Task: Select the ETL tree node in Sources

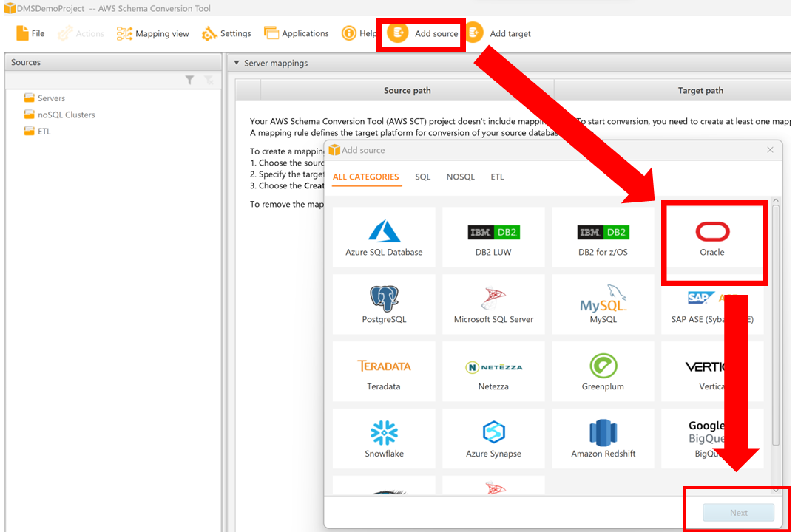Action: click(37, 132)
